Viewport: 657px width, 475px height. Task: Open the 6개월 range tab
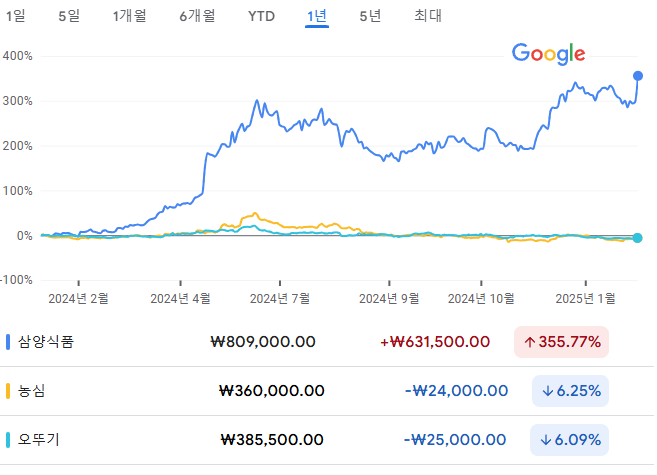197,16
